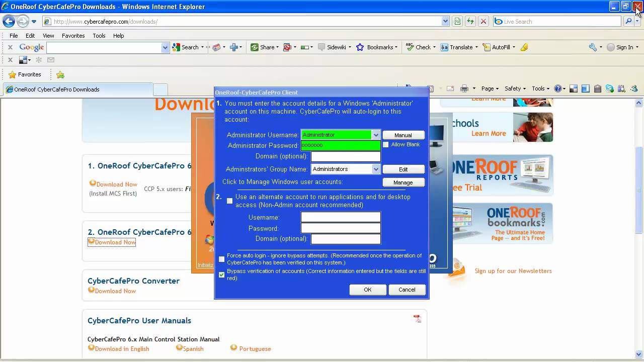Screen dimensions: 644x362
Task: Select the OneRoof CyberCafePro Downloads tab
Action: 77,89
